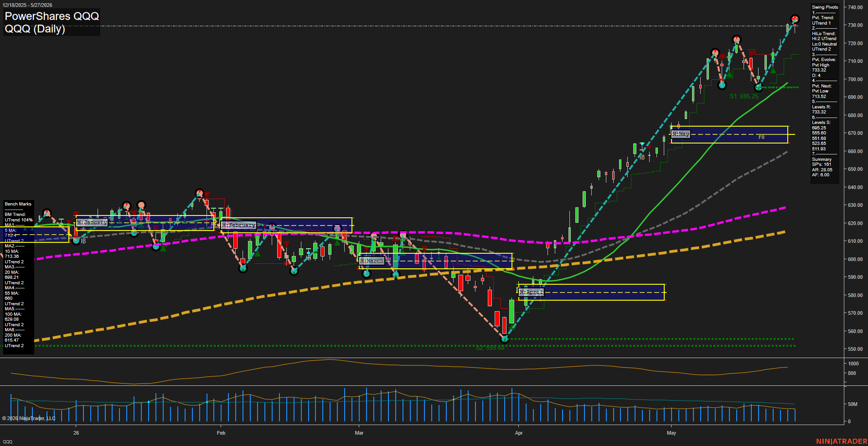Click the 550.00 price axis label
Image resolution: width=868 pixels, height=446 pixels.
(855, 349)
